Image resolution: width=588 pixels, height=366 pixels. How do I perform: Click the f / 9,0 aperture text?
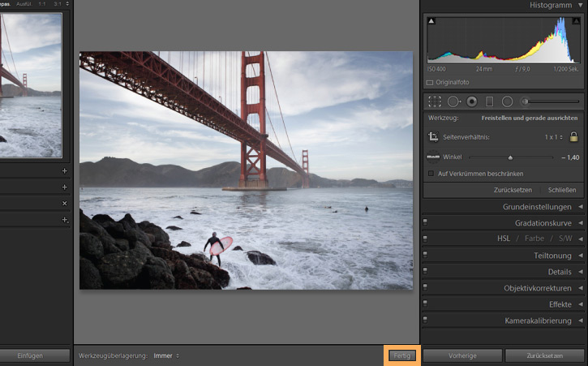[522, 69]
